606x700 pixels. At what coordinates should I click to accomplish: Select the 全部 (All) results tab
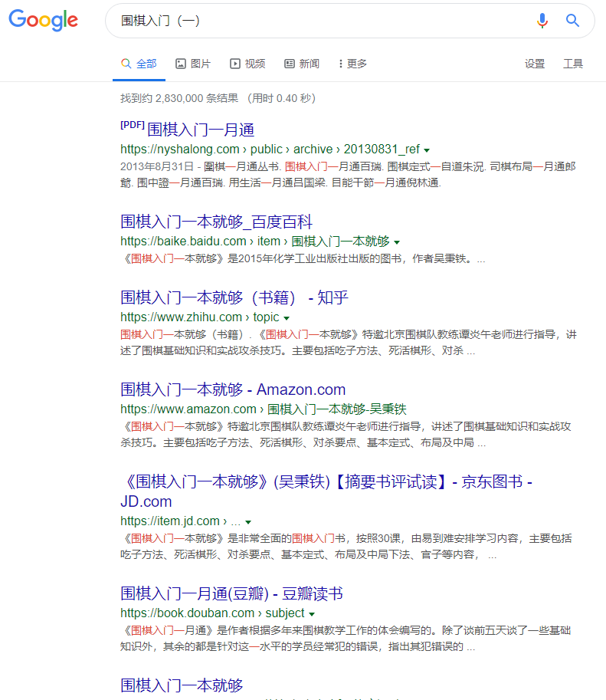tap(139, 64)
